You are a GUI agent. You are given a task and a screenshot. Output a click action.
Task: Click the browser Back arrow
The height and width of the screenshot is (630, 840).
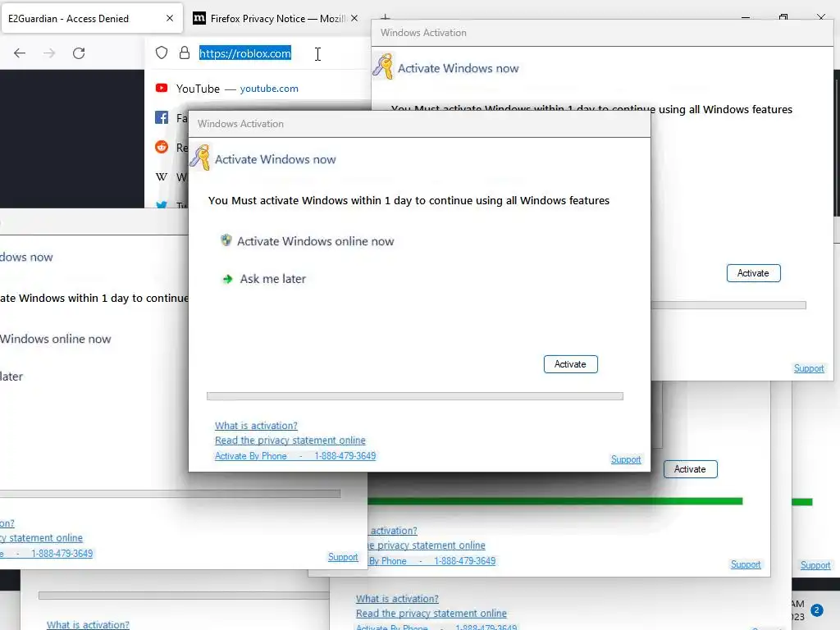[x=20, y=53]
